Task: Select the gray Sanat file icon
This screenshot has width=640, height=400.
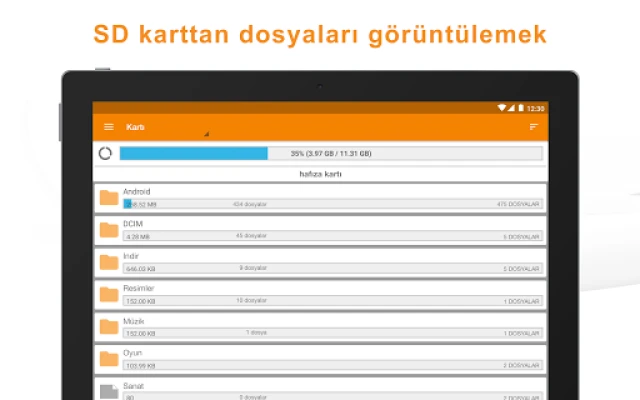Action: pos(109,389)
